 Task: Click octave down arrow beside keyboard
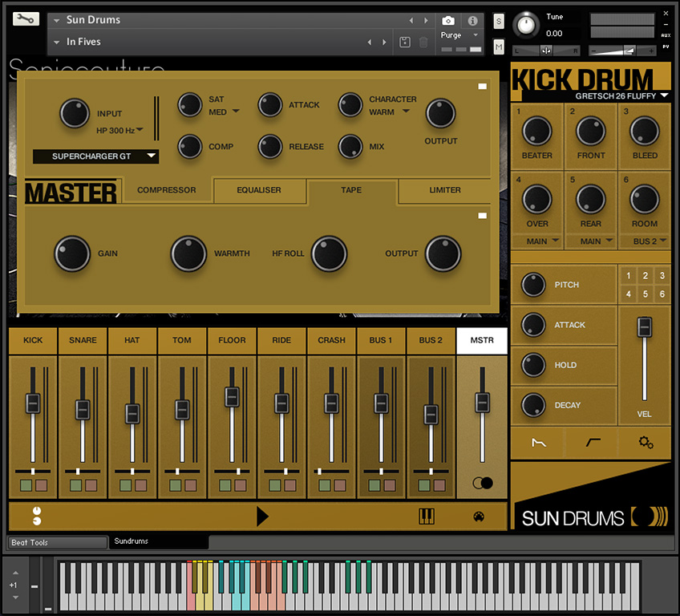pos(15,598)
